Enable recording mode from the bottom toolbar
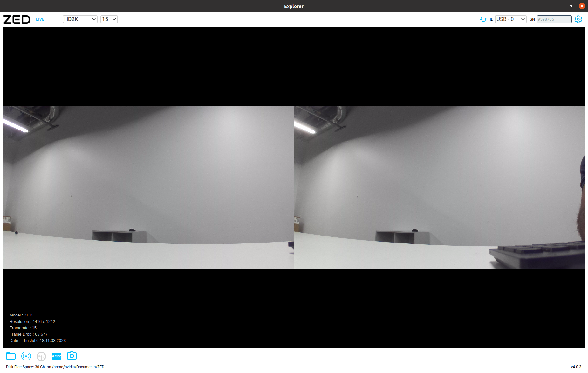 click(56, 356)
